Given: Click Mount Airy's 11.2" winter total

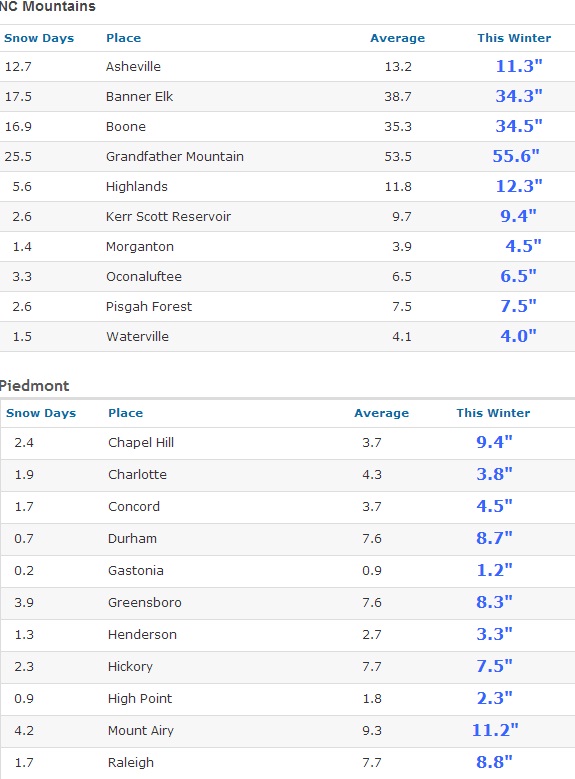Looking at the screenshot, I should (494, 730).
